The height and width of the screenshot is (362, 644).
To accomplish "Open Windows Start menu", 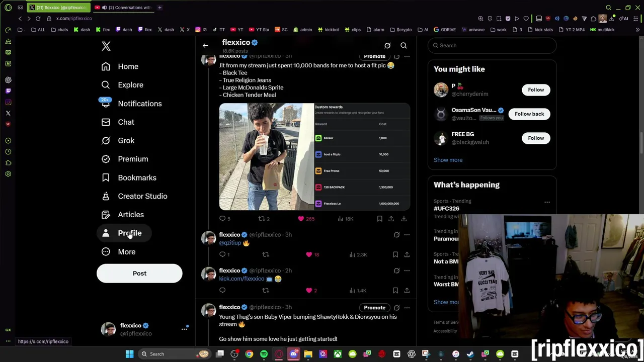I will click(129, 354).
